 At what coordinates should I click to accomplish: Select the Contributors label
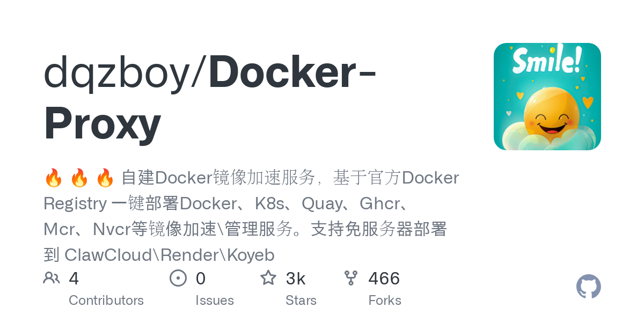[106, 300]
